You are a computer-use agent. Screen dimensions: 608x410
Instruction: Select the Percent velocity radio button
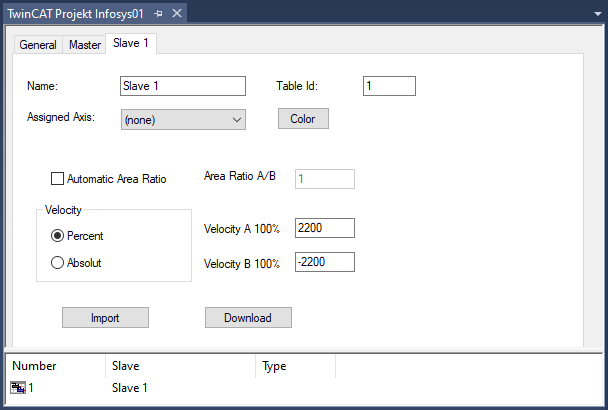[57, 236]
